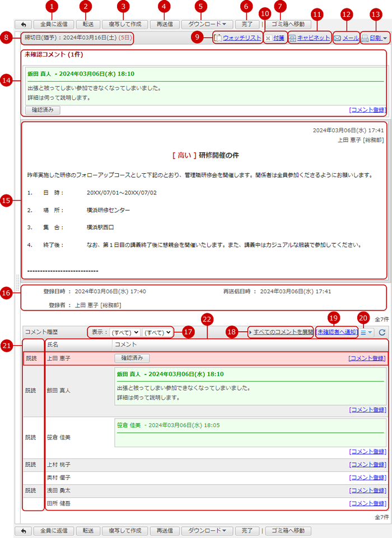Click コメント登録 in 上田 恵子 row
Screen dimensions: 392x538
(367, 358)
